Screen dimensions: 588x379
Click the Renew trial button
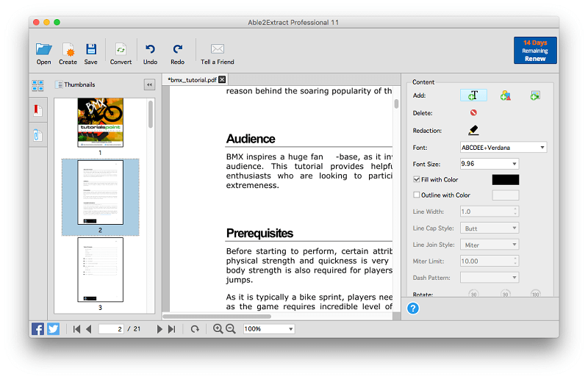point(535,50)
